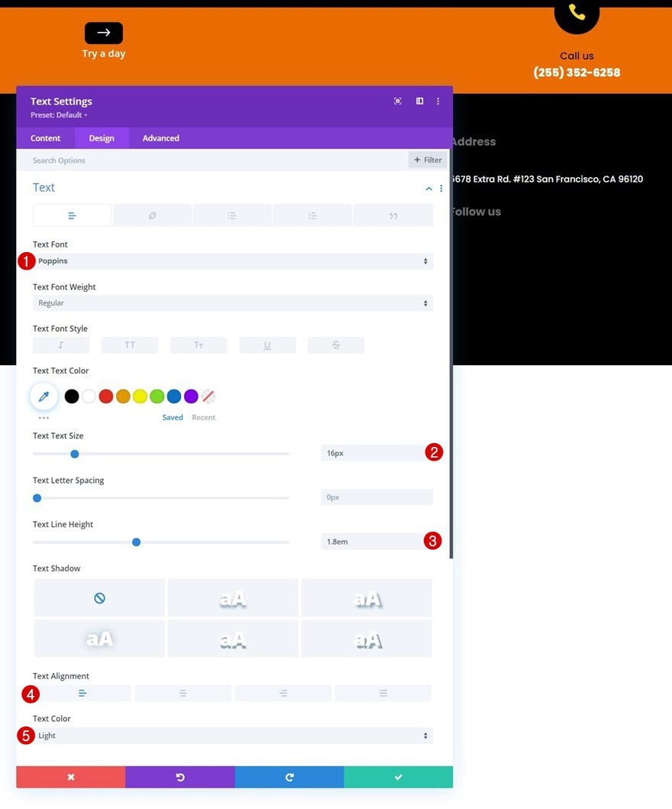This screenshot has width=672, height=809.
Task: Choose the red color swatch
Action: pos(105,396)
